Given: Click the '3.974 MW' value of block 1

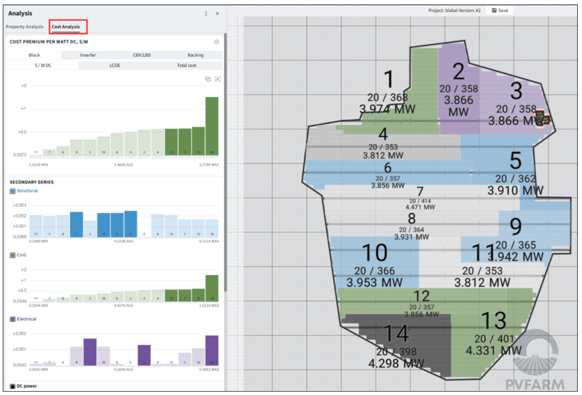Looking at the screenshot, I should 387,109.
